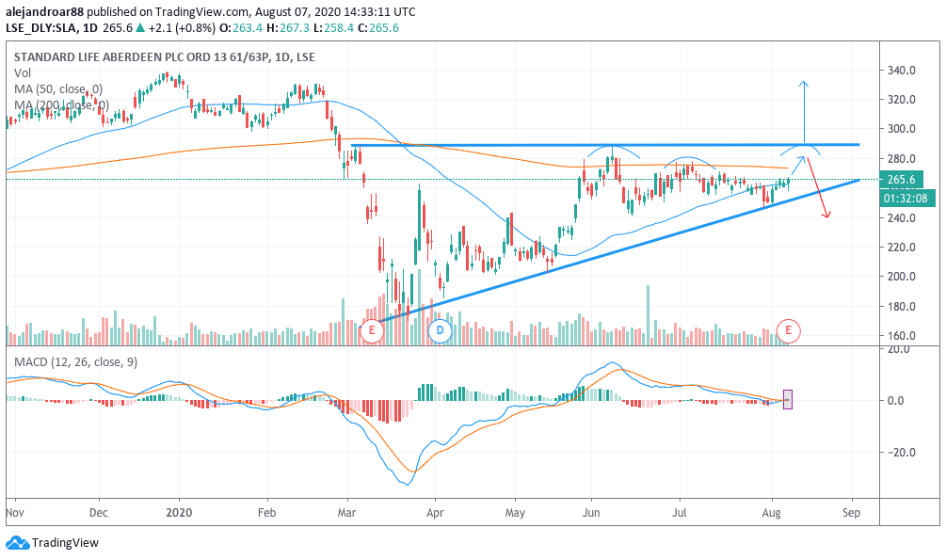This screenshot has height=560, width=946.
Task: Click the Jul label on time axis
Action: tap(680, 513)
